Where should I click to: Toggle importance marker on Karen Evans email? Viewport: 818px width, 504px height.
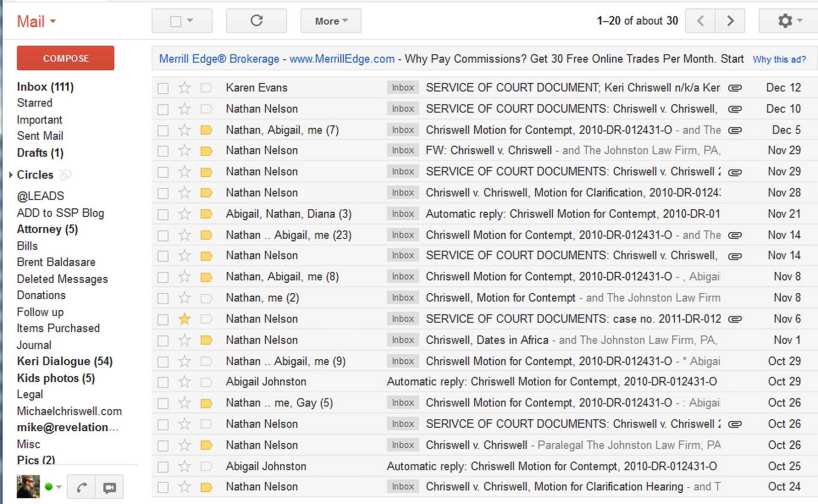click(x=206, y=88)
